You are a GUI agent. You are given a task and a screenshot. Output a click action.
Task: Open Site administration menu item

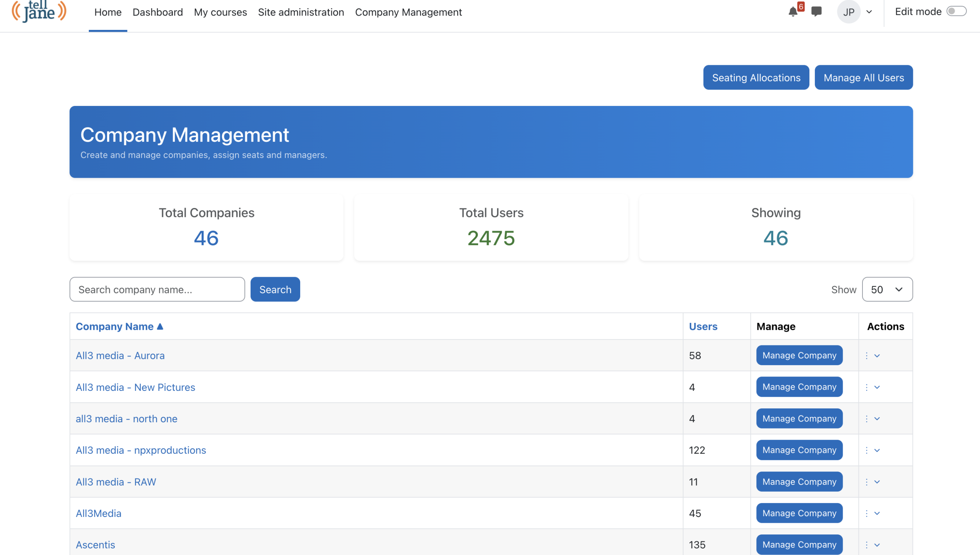point(301,12)
